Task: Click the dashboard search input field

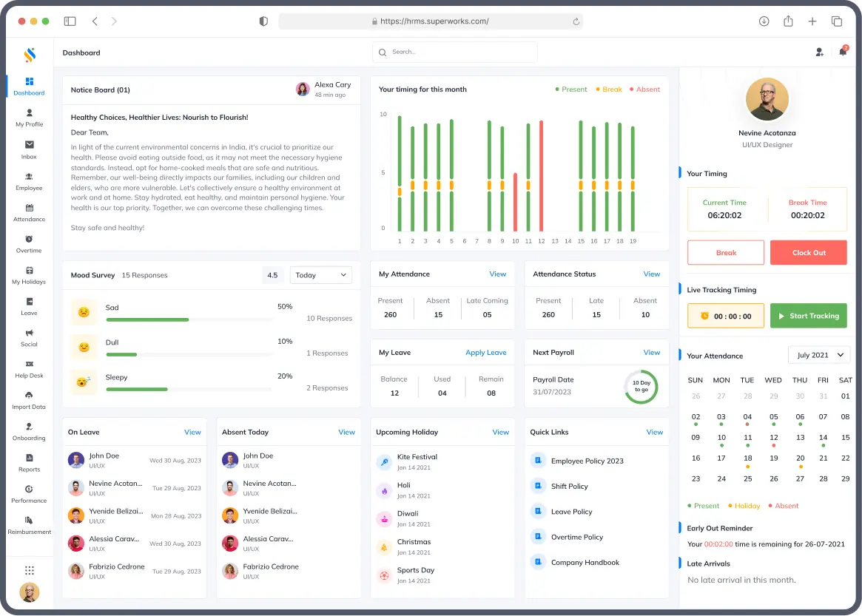Action: (454, 52)
